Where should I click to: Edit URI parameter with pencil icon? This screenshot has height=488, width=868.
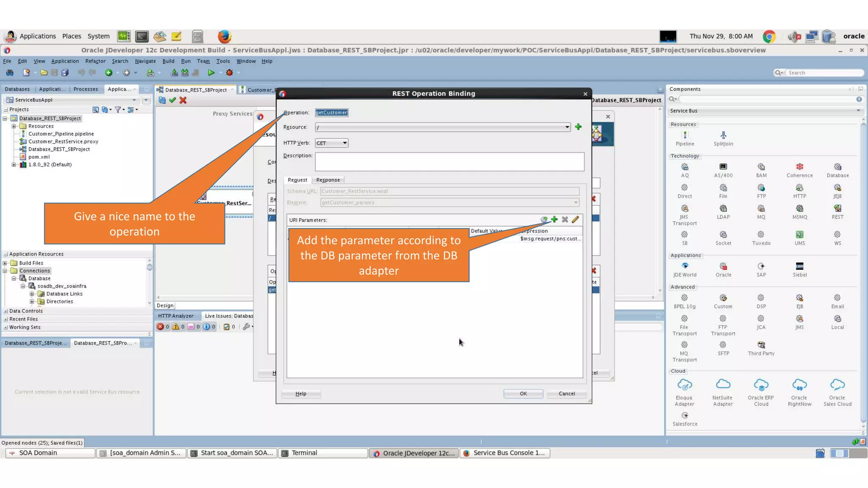[x=575, y=219]
